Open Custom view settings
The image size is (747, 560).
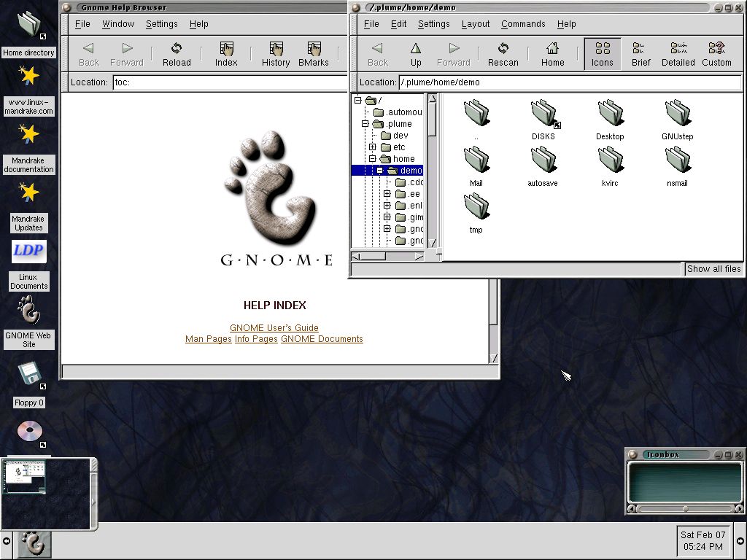tap(716, 53)
